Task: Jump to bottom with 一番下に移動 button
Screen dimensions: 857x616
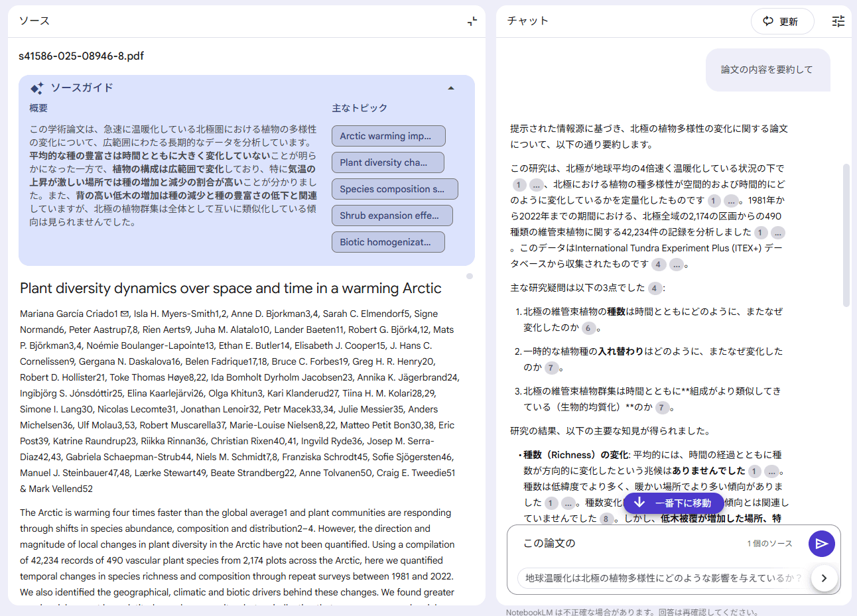Action: (x=673, y=503)
